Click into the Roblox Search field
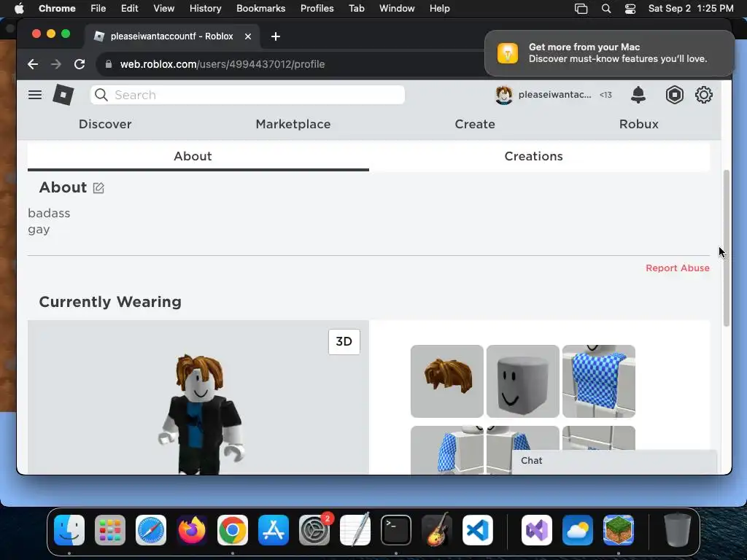This screenshot has height=560, width=747. click(248, 95)
